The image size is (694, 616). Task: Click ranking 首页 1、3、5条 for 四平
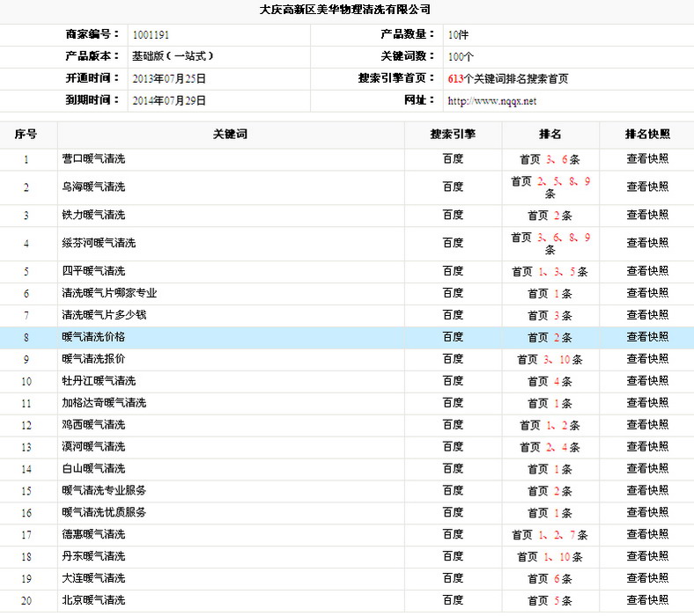pos(550,272)
